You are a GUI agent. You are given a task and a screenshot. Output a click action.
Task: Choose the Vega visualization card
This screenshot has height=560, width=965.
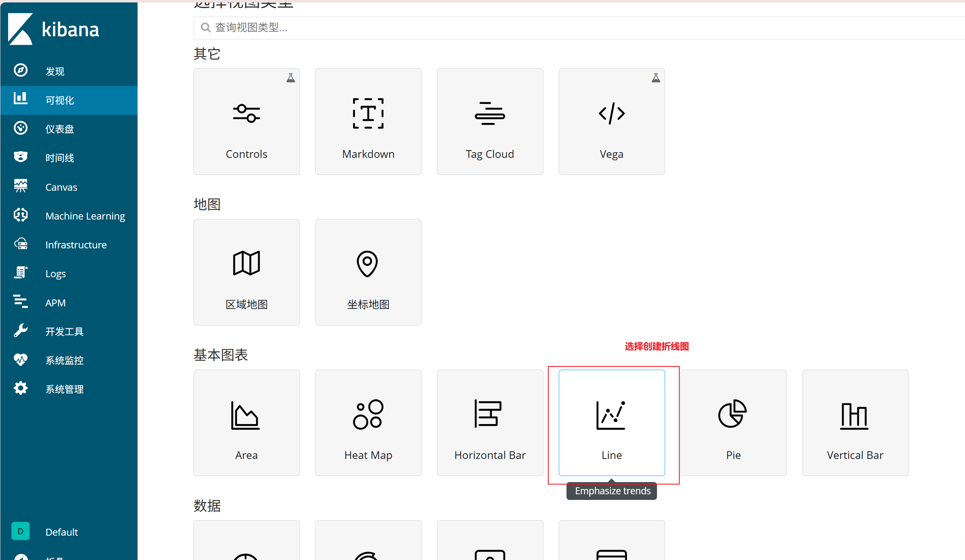(611, 121)
